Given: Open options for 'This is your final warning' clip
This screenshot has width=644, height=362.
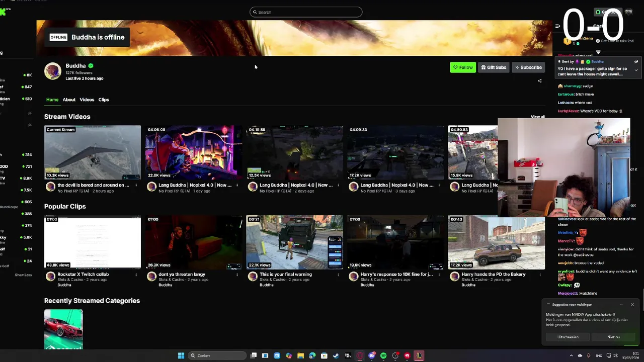Looking at the screenshot, I should click(338, 275).
